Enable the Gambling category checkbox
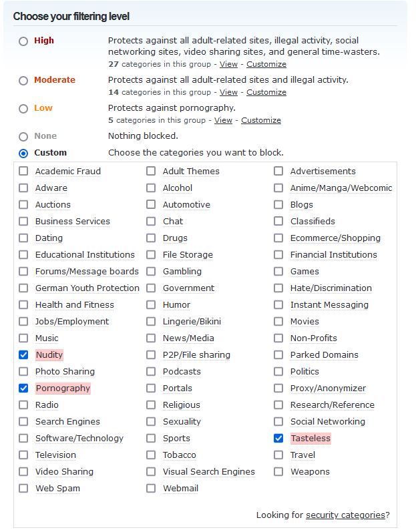 tap(151, 272)
